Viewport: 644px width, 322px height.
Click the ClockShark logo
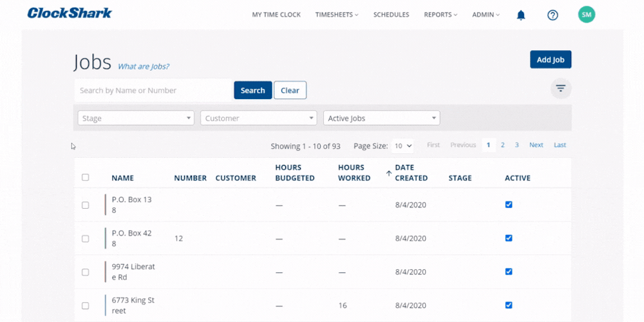(x=70, y=13)
